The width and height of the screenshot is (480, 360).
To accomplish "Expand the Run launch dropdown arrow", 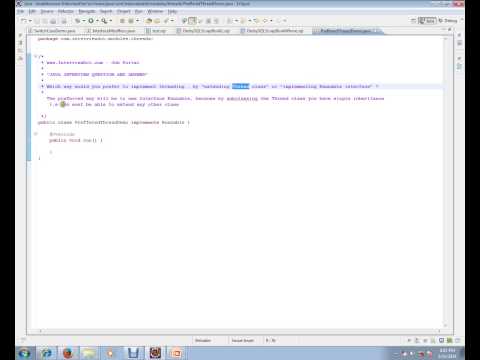I will click(97, 21).
